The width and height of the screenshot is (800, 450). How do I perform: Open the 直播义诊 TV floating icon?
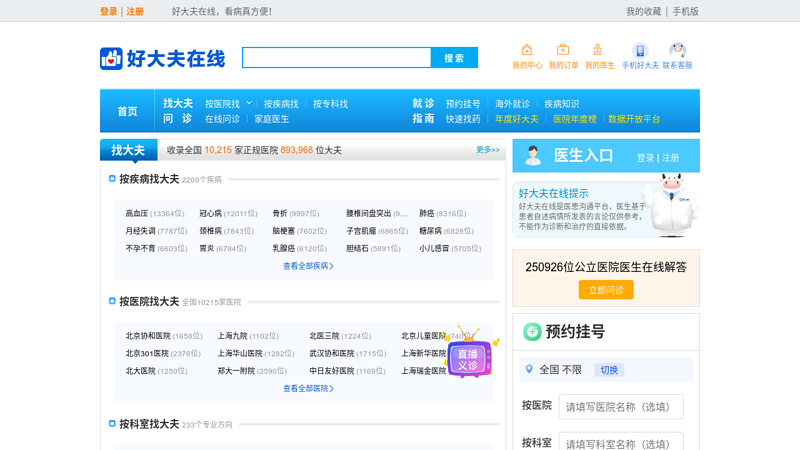coord(469,354)
